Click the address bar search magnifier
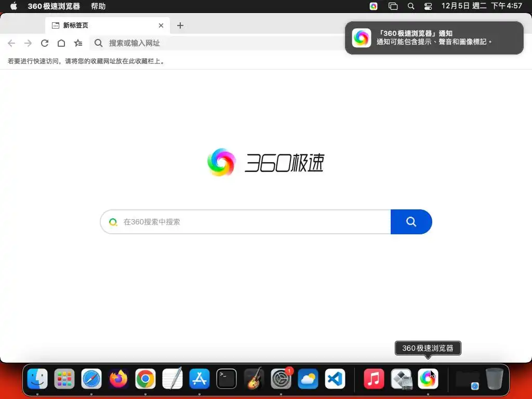Image resolution: width=532 pixels, height=399 pixels. click(x=98, y=43)
